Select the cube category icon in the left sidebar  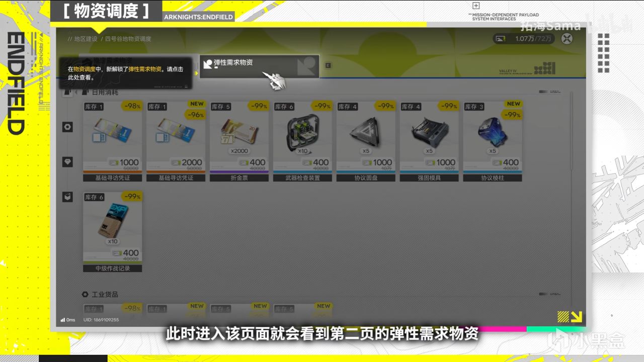pyautogui.click(x=67, y=197)
